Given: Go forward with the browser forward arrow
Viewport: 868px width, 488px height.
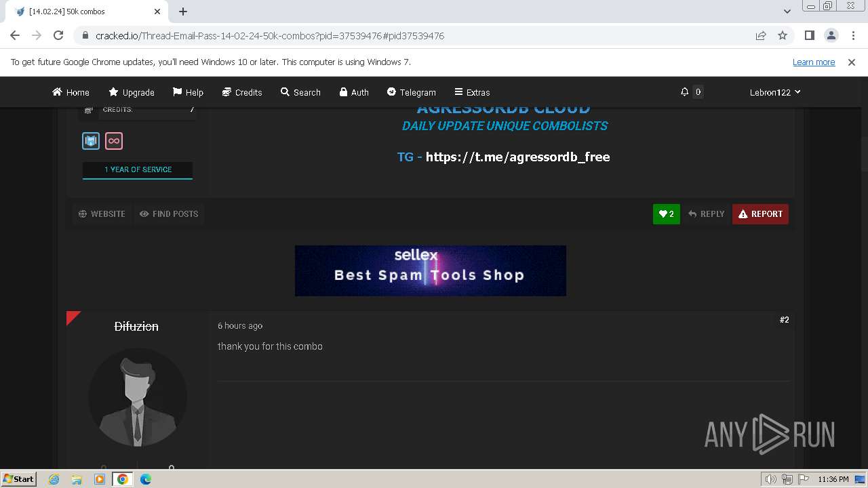Looking at the screenshot, I should 37,35.
